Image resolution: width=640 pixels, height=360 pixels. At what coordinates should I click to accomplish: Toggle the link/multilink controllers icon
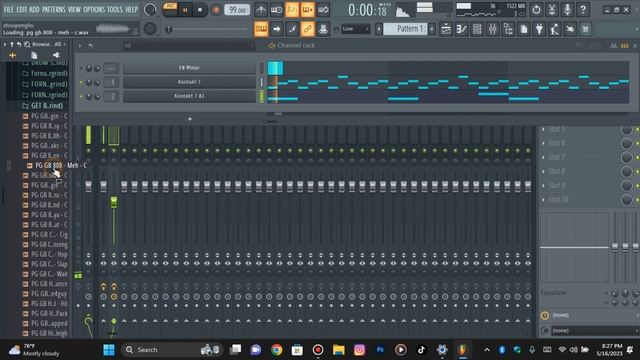click(x=307, y=29)
